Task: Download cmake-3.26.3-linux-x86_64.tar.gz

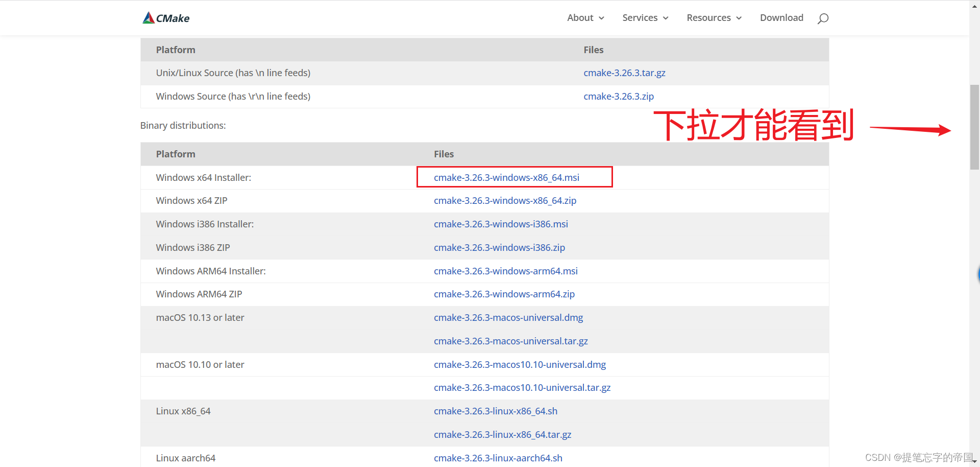Action: point(502,435)
